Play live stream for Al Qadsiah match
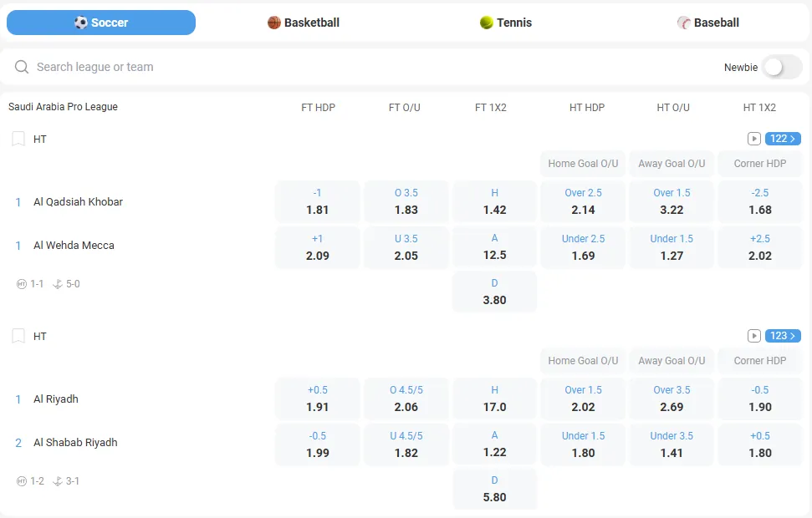The width and height of the screenshot is (812, 518). (x=753, y=139)
